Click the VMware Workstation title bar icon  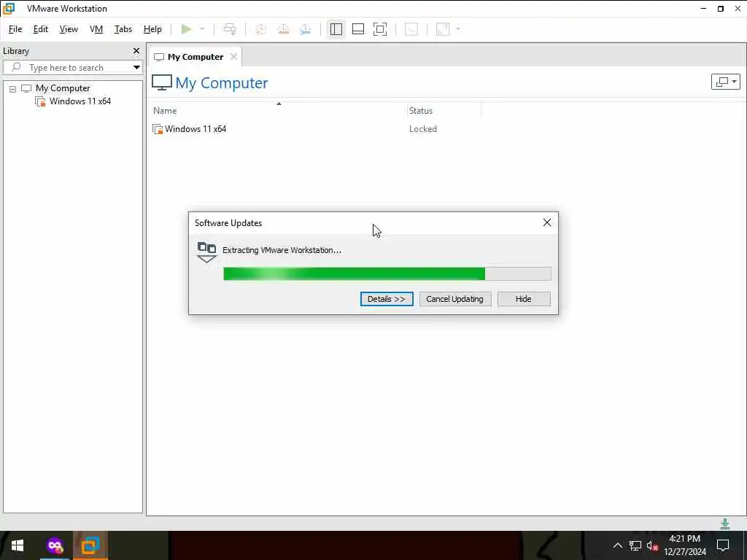click(9, 8)
